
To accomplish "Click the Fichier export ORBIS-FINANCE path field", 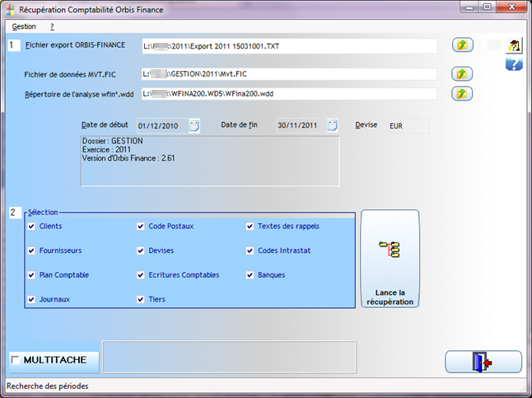I will coord(289,46).
